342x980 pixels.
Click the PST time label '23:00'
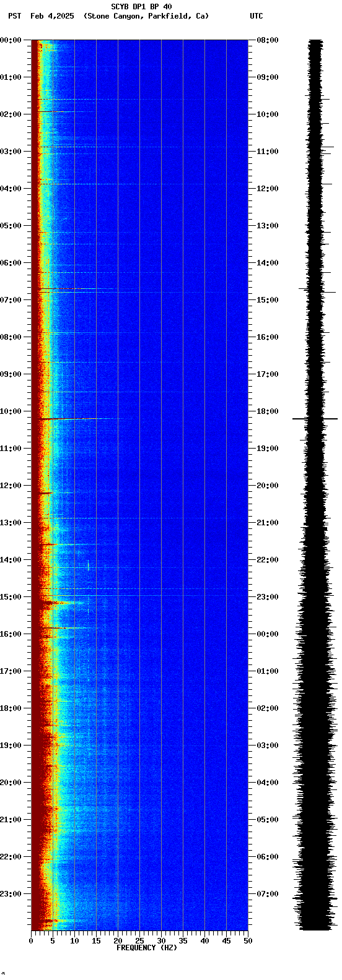click(x=11, y=894)
